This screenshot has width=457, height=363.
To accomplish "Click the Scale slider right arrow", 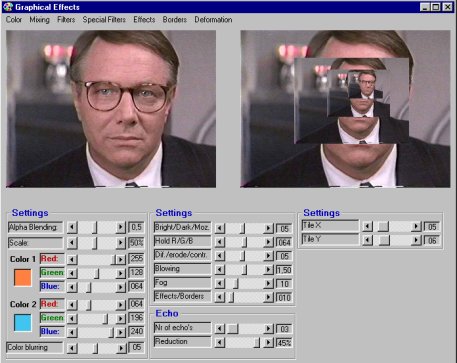I will coord(120,243).
